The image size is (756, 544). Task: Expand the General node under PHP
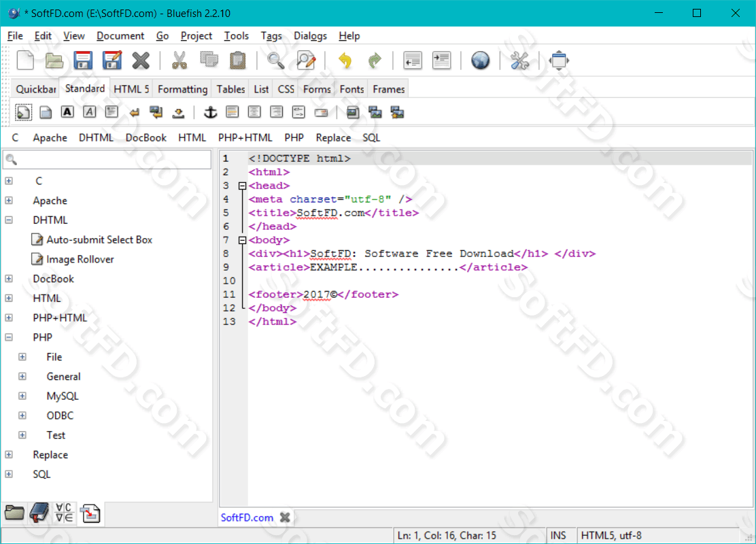pyautogui.click(x=22, y=376)
